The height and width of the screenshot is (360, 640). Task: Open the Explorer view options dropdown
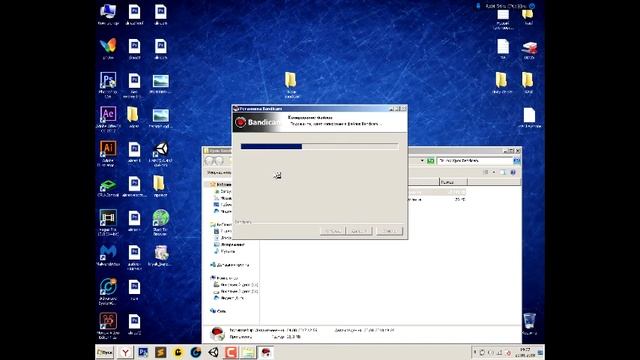point(494,173)
